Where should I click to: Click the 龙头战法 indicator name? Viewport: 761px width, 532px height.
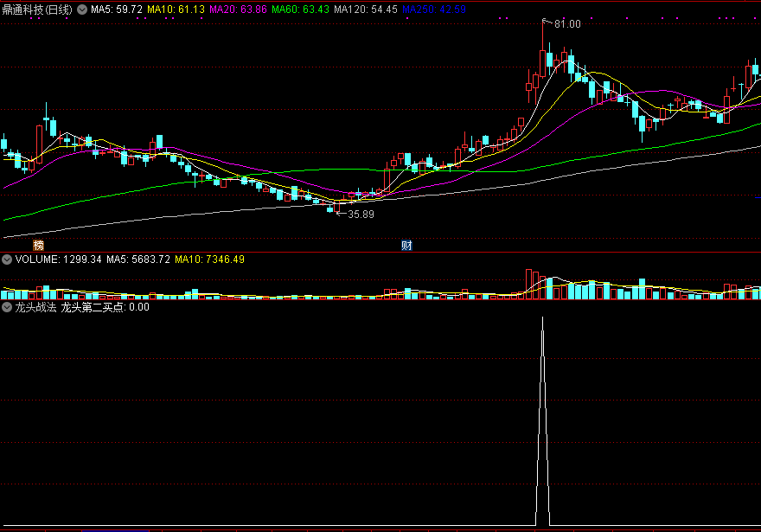36,307
